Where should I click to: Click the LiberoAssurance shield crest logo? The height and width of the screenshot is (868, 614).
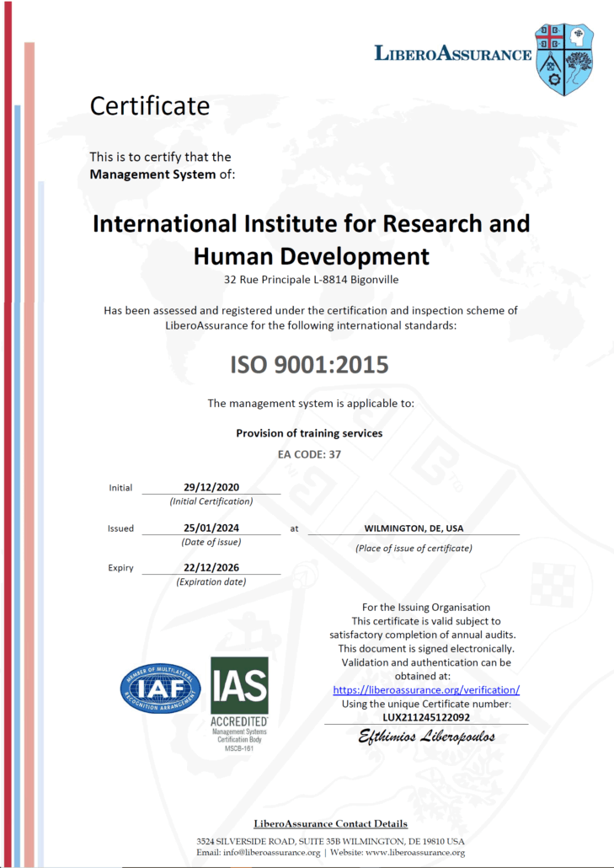[x=564, y=59]
